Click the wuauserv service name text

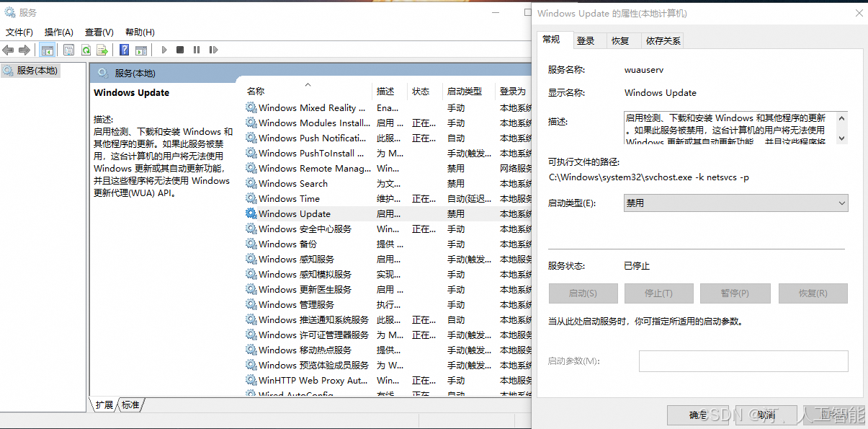[644, 70]
